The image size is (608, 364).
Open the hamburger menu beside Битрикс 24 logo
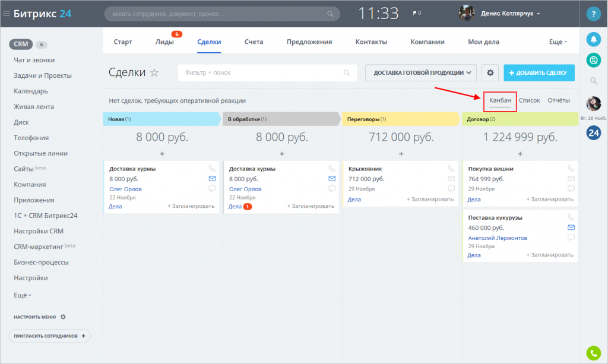[x=6, y=14]
